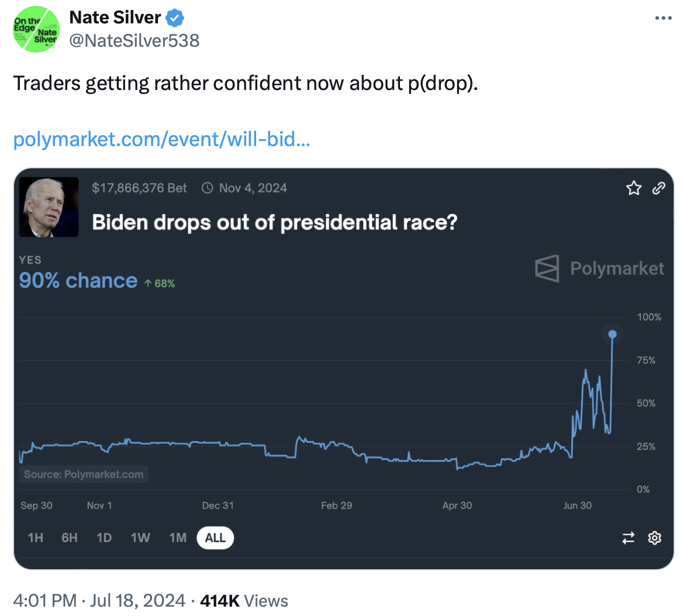
Task: Switch chart to 1W range
Action: pyautogui.click(x=140, y=538)
